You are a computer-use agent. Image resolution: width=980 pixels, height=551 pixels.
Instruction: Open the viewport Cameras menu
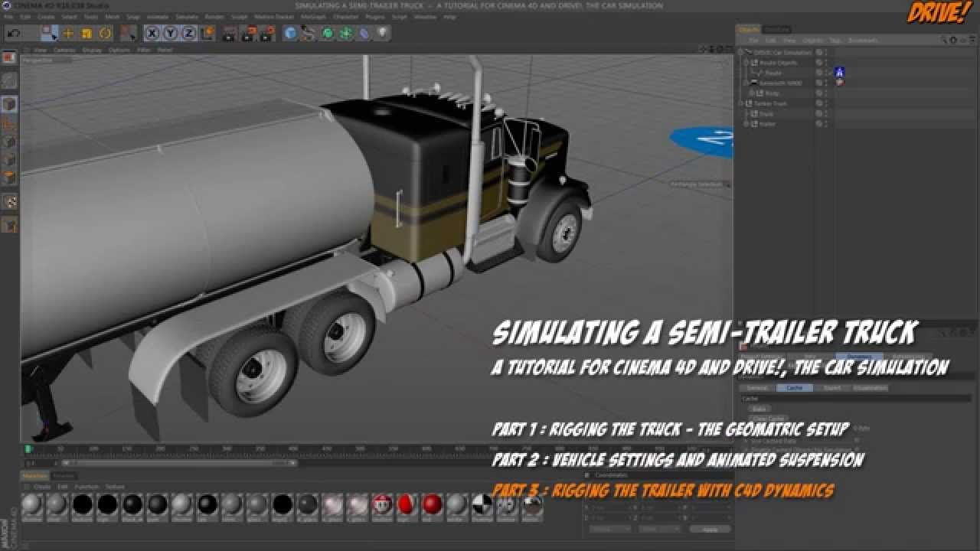click(x=64, y=50)
